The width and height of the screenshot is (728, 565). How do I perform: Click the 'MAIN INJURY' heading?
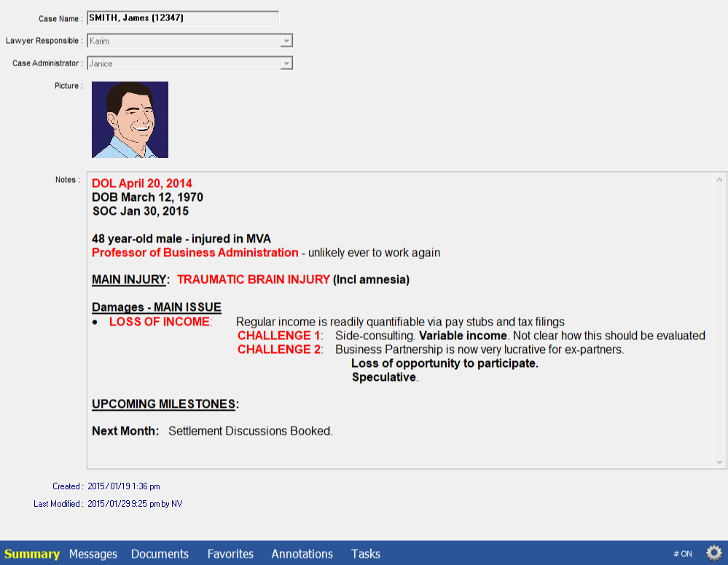[x=129, y=280]
